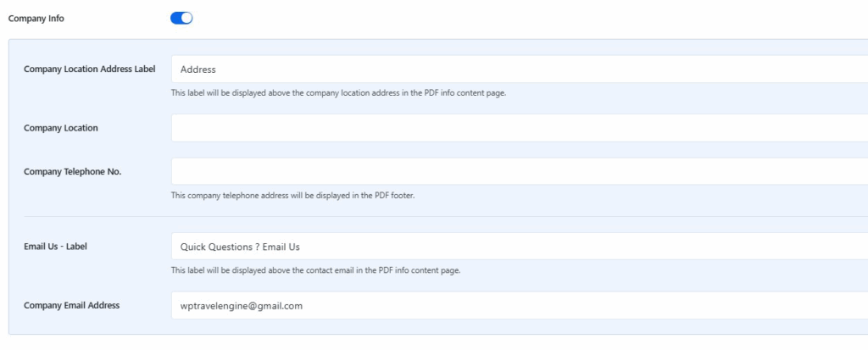Click the "Company Location Address Label" field label
The image size is (868, 350).
[90, 69]
